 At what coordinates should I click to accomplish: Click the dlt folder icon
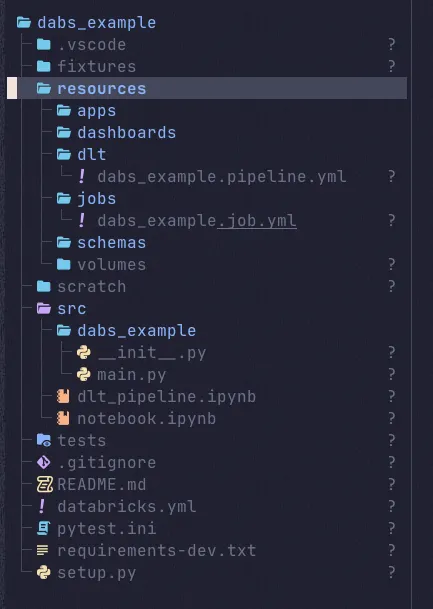64,155
